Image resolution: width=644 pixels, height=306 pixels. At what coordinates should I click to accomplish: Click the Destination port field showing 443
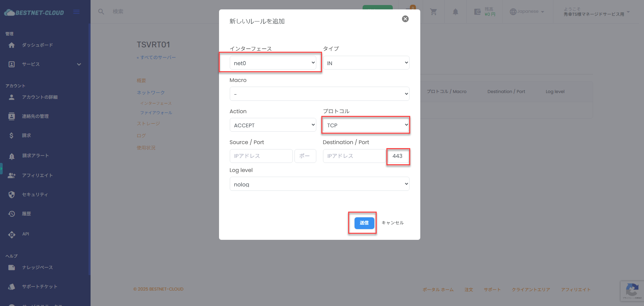pos(398,156)
